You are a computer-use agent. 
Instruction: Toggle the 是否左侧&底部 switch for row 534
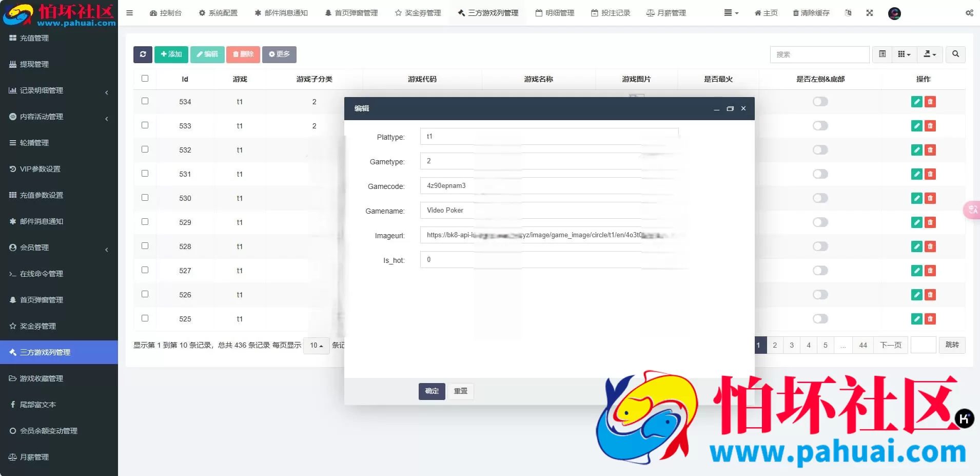[820, 102]
